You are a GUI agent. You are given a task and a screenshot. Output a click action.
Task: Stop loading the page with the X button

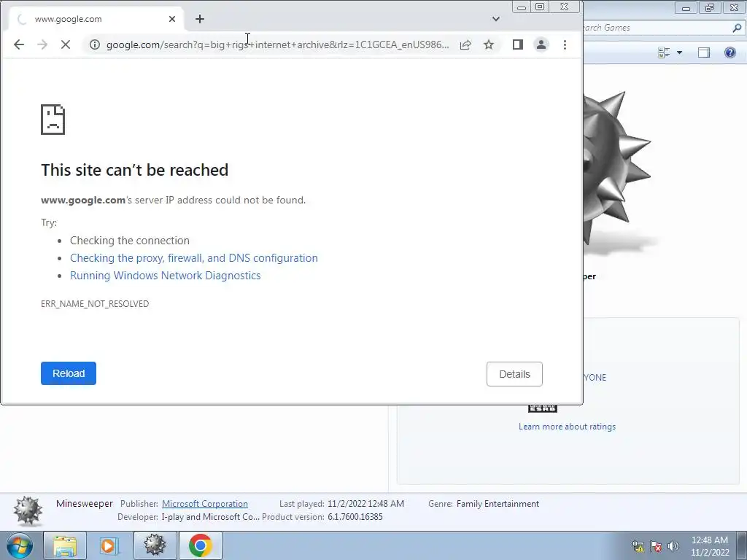tap(66, 44)
